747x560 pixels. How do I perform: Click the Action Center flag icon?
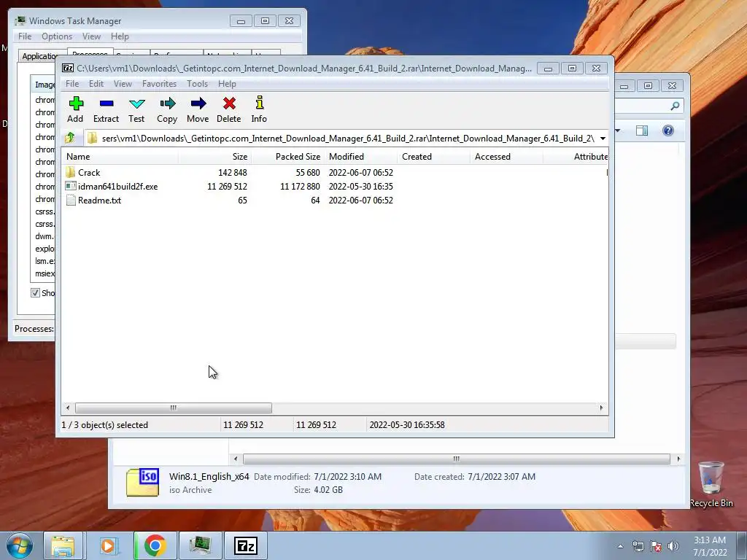point(656,546)
